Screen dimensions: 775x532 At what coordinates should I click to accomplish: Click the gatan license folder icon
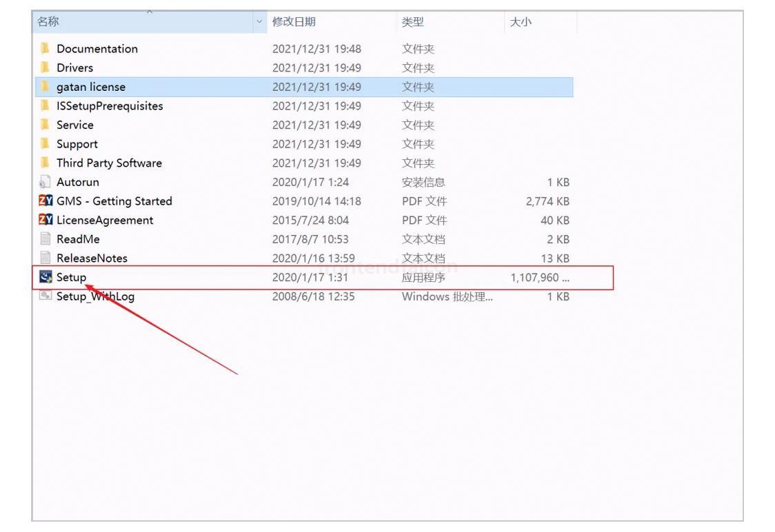45,86
